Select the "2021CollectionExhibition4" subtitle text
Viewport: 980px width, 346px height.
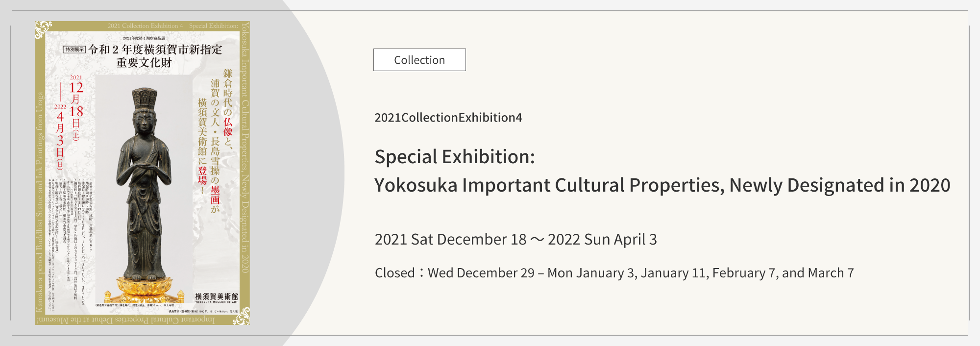point(448,118)
